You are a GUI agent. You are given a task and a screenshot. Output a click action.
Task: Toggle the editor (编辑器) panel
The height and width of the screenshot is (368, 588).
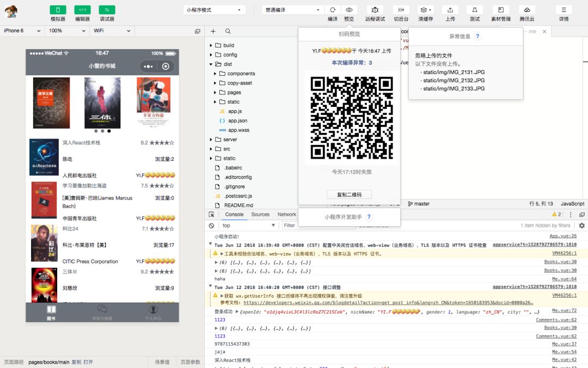[83, 10]
